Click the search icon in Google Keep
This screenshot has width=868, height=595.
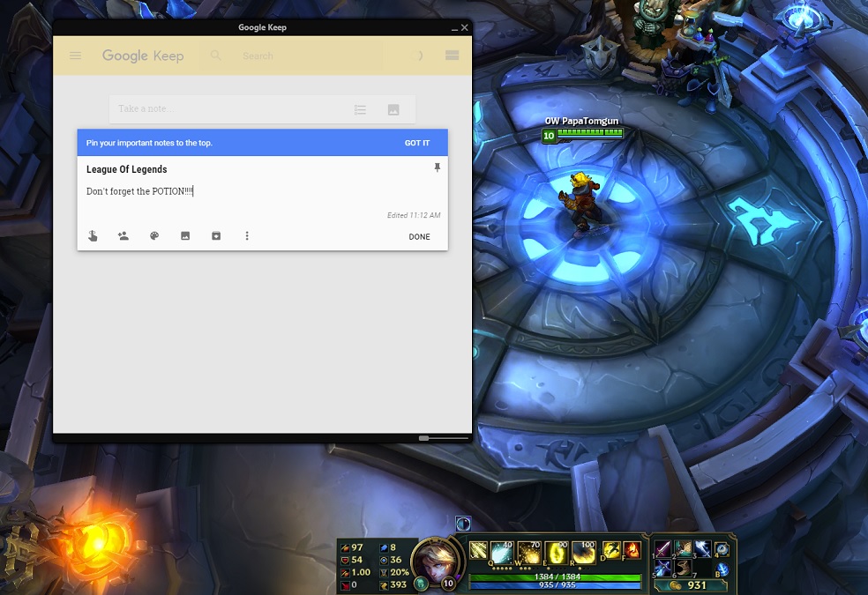(215, 55)
